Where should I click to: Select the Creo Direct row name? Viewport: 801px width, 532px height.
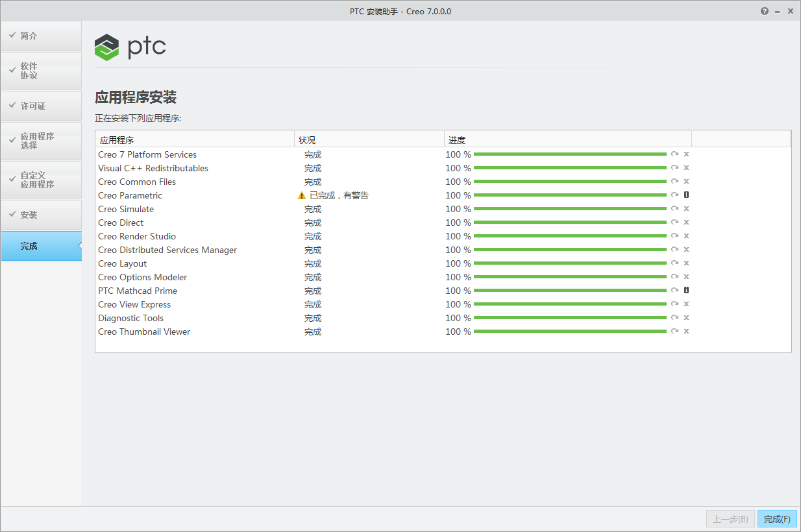pyautogui.click(x=121, y=223)
